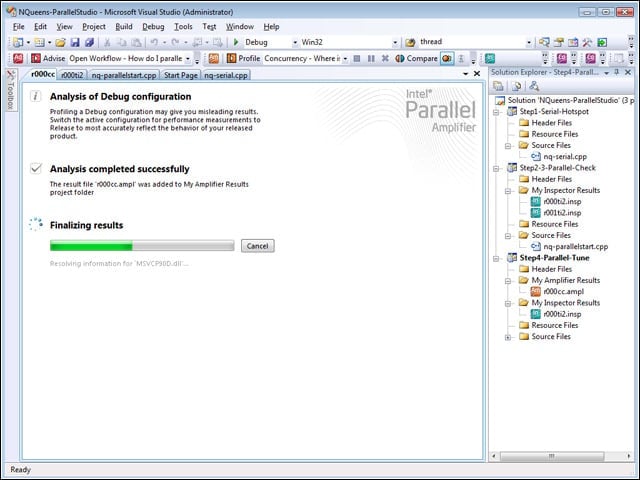Open the Build menu

click(124, 27)
